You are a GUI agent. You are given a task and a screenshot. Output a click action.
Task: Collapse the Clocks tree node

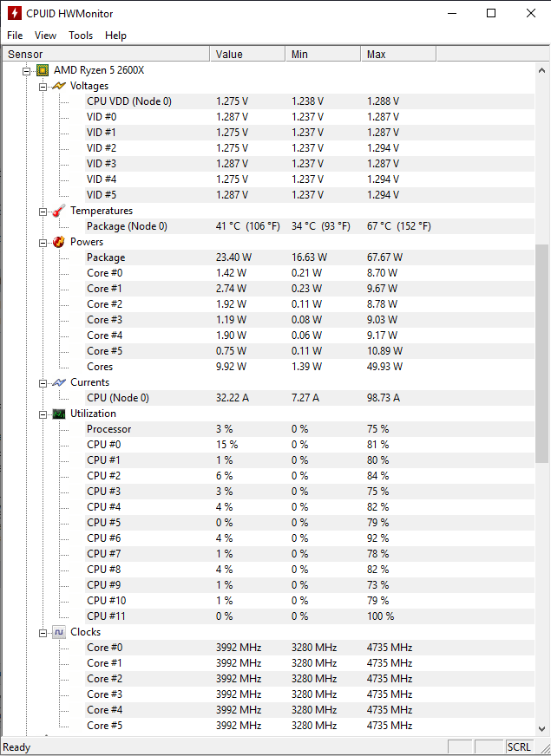tap(43, 633)
